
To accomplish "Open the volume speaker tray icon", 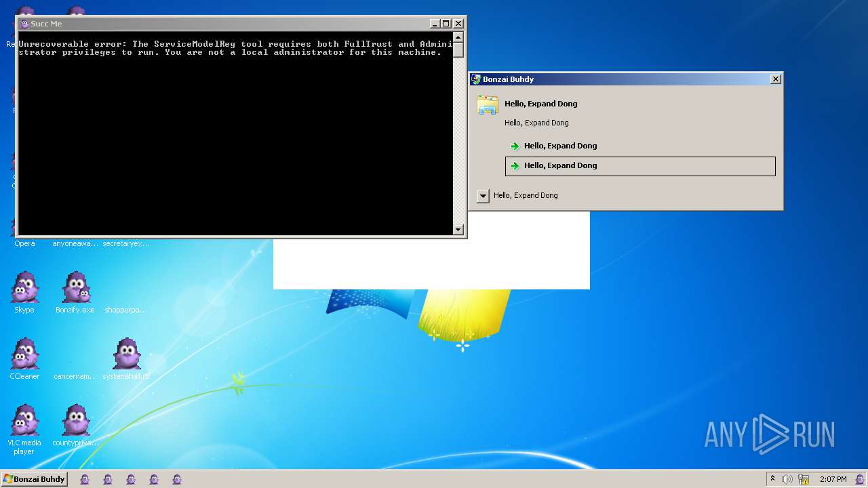I will 787,479.
